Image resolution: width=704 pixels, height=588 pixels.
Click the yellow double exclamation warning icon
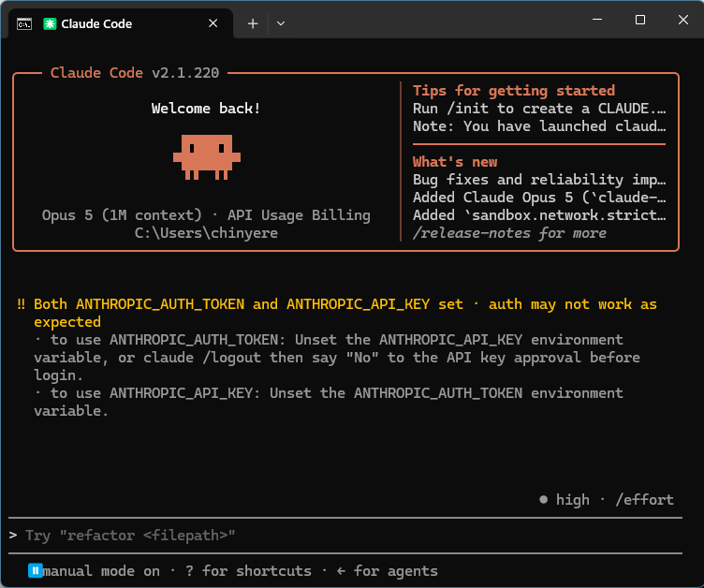coord(22,304)
